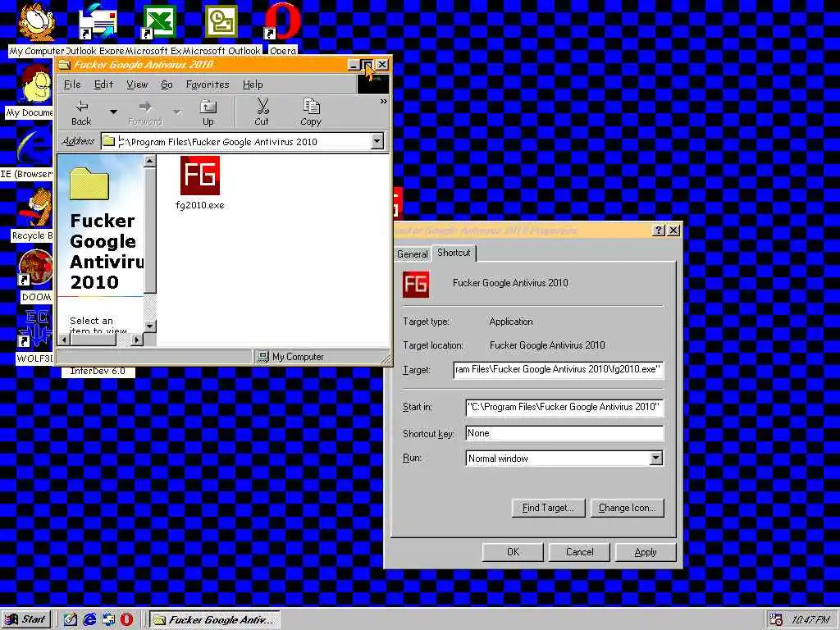Click Target path input field
Screen dimensions: 840x630
[558, 370]
